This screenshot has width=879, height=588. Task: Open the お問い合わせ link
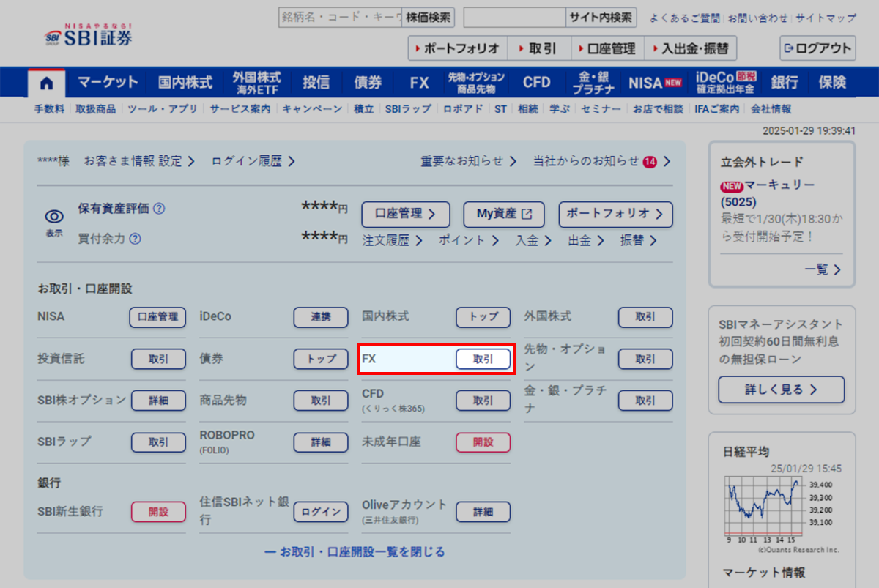tap(757, 18)
